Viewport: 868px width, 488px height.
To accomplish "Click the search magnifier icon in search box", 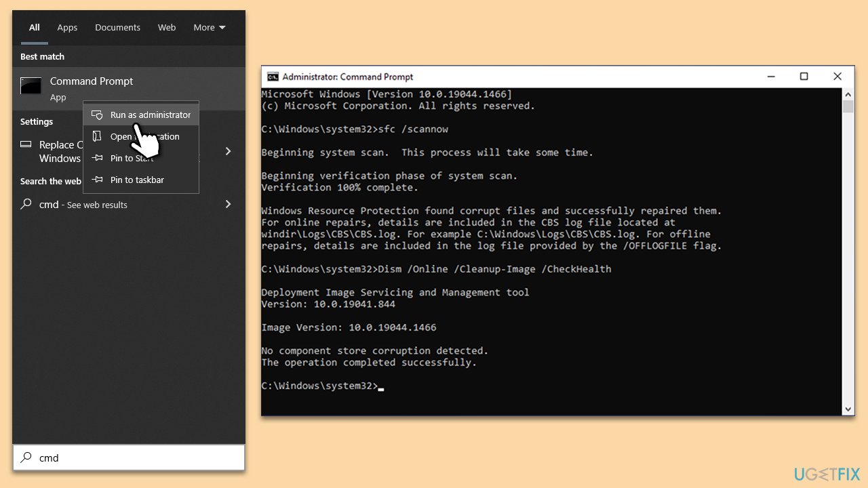I will click(x=26, y=457).
